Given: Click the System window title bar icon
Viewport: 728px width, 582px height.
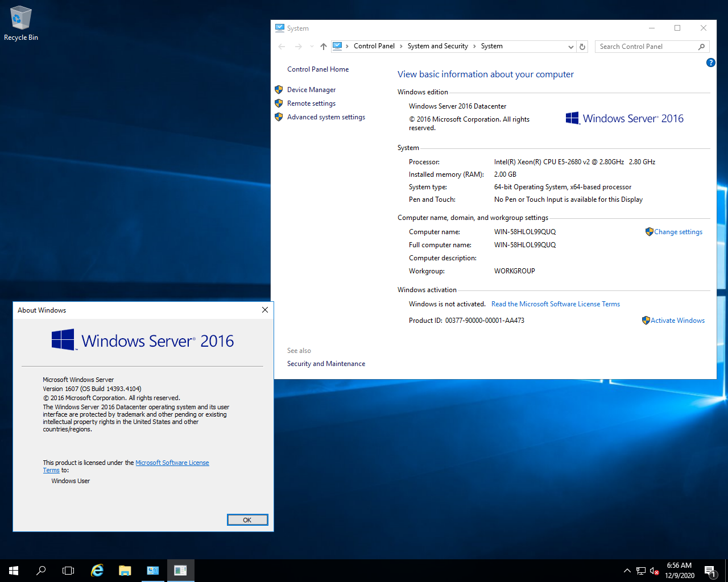Looking at the screenshot, I should (x=280, y=28).
